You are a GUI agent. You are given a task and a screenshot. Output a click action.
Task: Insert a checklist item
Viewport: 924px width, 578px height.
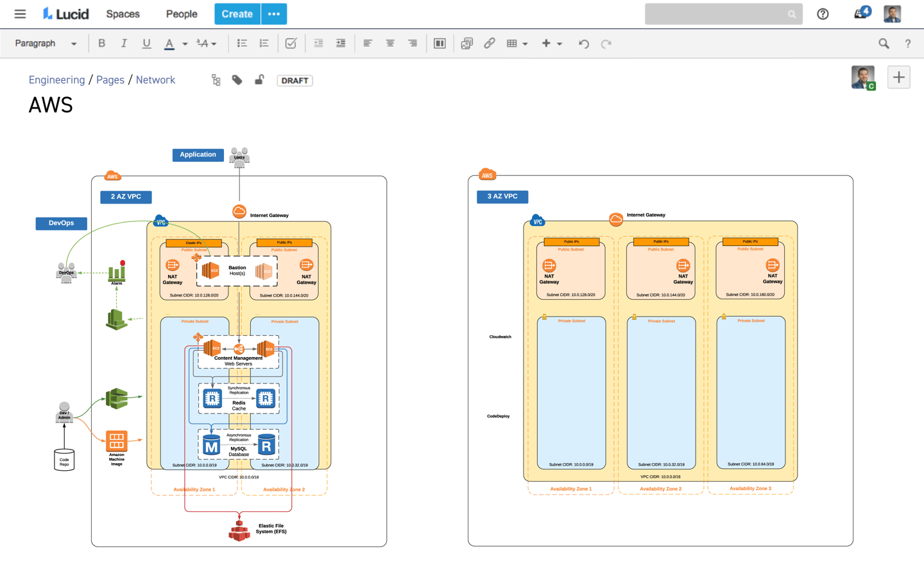[x=291, y=43]
